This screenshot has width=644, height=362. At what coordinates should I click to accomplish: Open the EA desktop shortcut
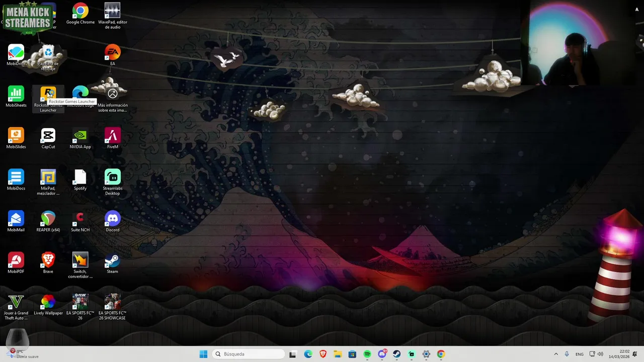coord(113,55)
